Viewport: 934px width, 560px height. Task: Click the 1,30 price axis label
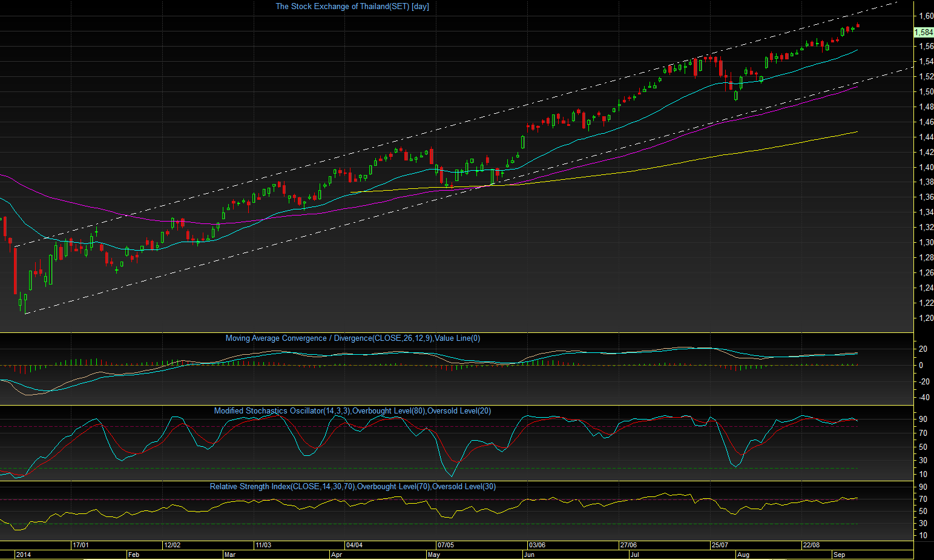pyautogui.click(x=926, y=243)
